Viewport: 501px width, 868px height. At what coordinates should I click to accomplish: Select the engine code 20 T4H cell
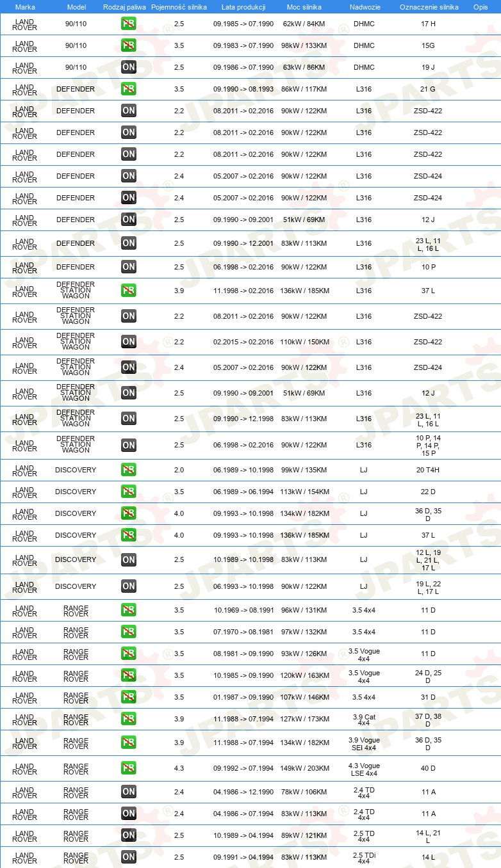pos(428,470)
